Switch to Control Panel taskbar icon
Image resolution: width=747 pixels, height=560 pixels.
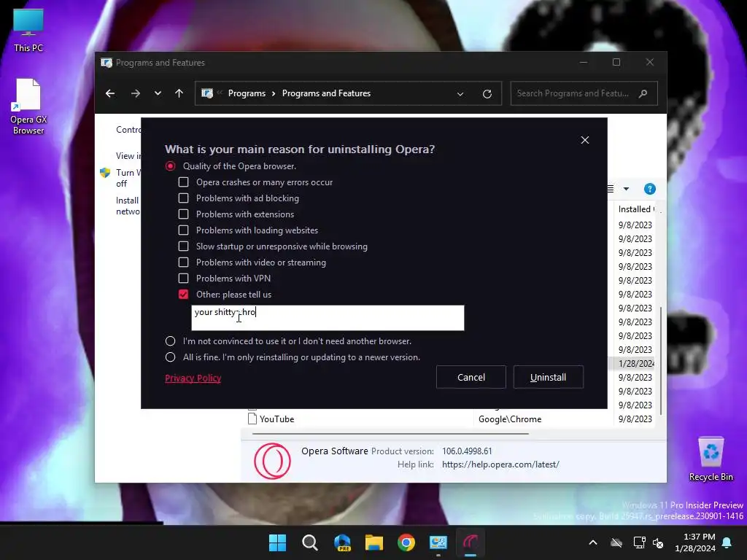pos(438,542)
